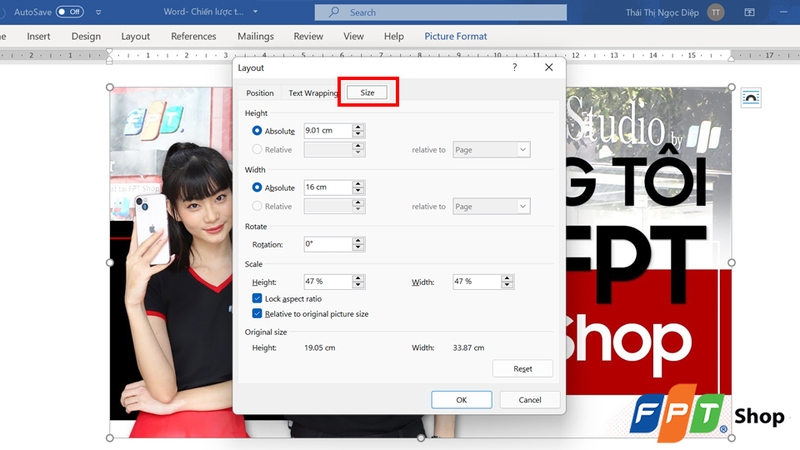Click picture top-left sizing handle
800x450 pixels.
coord(110,87)
